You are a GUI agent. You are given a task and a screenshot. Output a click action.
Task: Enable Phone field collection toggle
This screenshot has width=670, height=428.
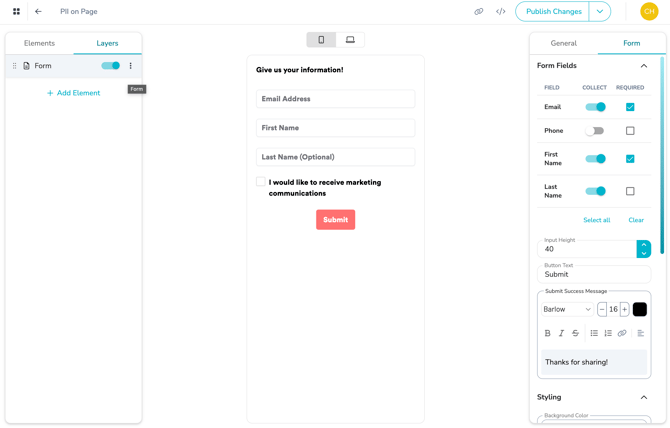point(595,131)
